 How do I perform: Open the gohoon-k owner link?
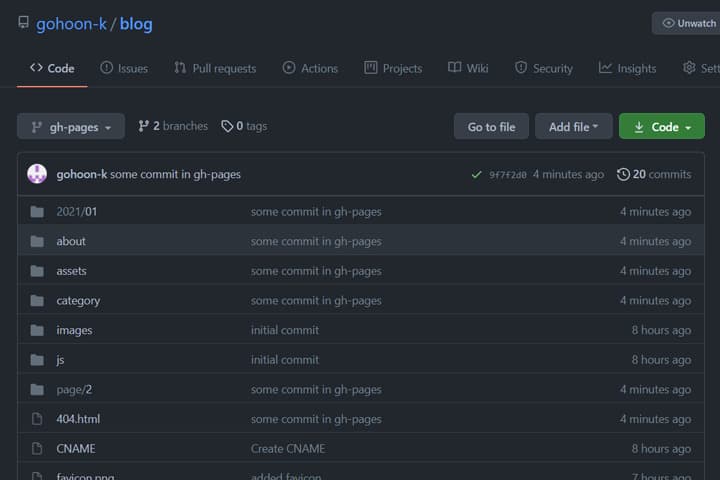71,24
